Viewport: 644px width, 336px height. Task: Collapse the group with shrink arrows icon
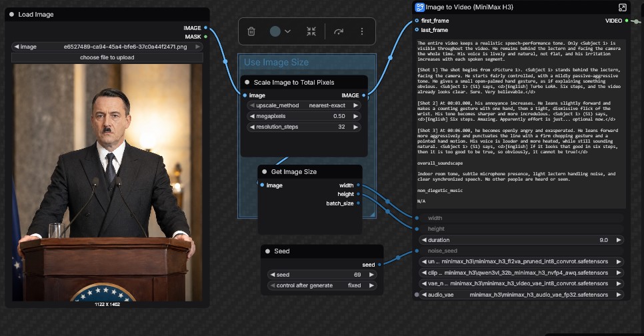point(311,31)
